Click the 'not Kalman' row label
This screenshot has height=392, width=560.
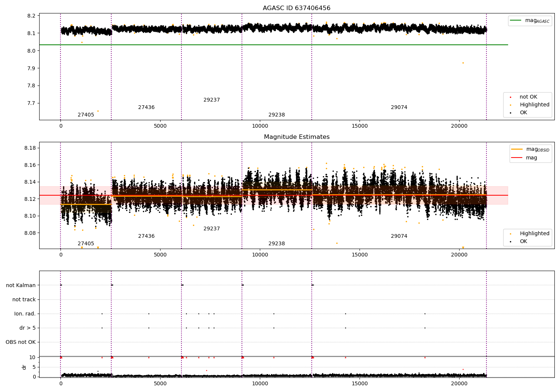coord(21,286)
